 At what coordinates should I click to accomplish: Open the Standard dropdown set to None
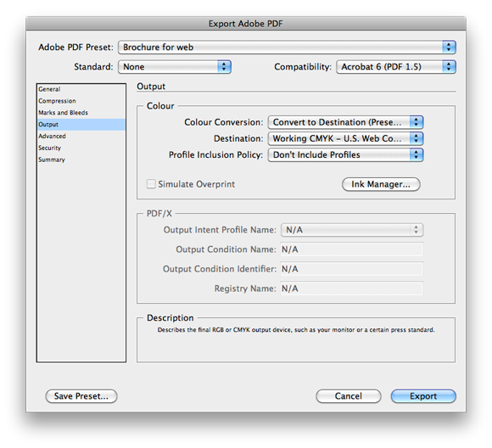[175, 66]
